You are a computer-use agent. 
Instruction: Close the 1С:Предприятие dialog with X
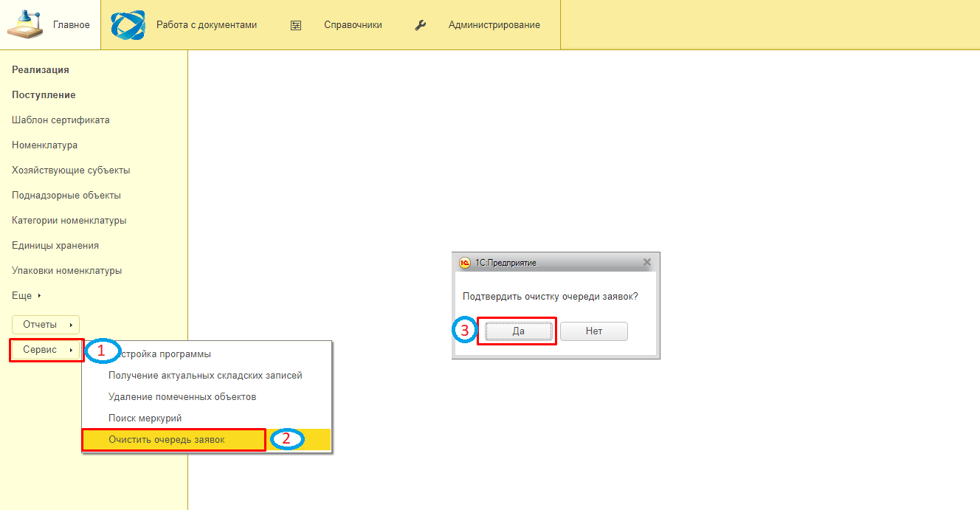tap(647, 262)
